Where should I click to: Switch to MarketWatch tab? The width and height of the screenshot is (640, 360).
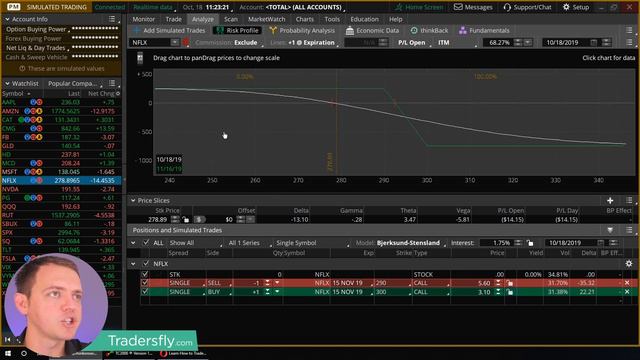point(267,19)
